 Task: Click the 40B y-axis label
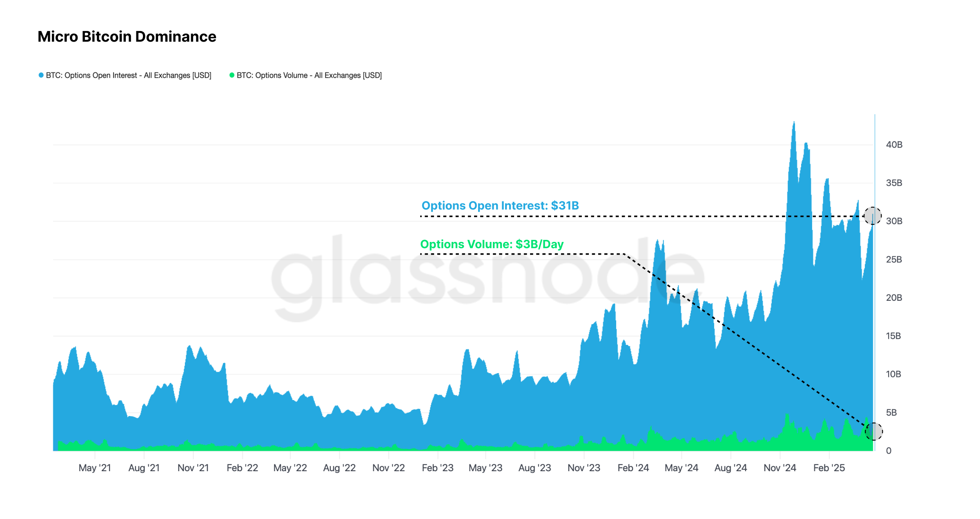tap(894, 145)
